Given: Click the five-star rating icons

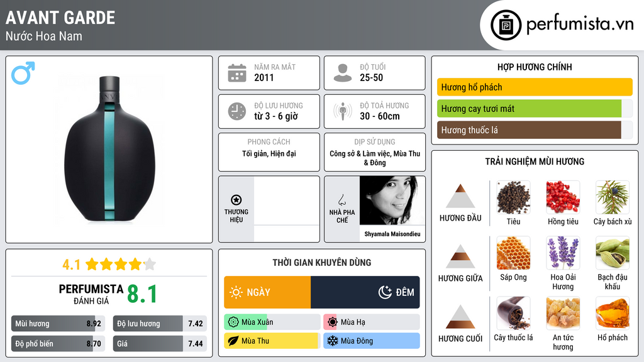Looking at the screenshot, I should tap(121, 264).
